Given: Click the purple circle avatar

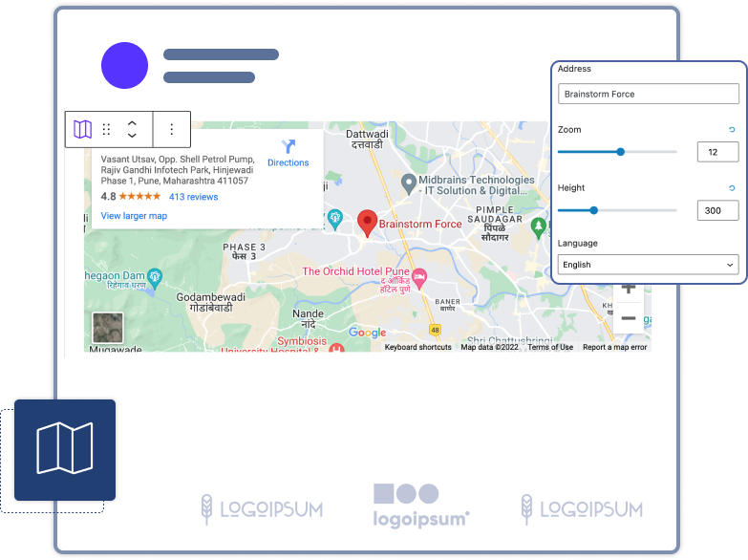Looking at the screenshot, I should (x=124, y=65).
